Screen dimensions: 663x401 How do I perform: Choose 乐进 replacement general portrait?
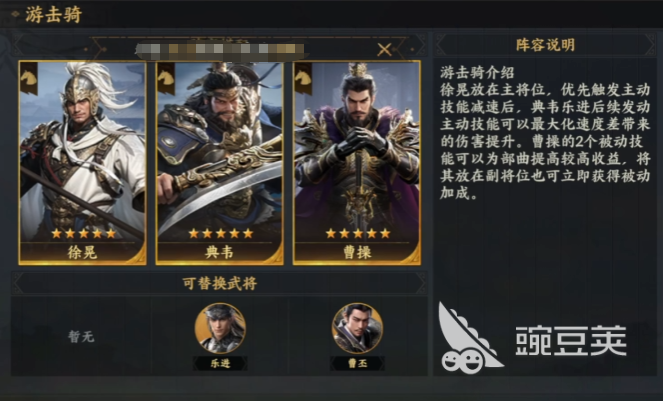point(220,328)
